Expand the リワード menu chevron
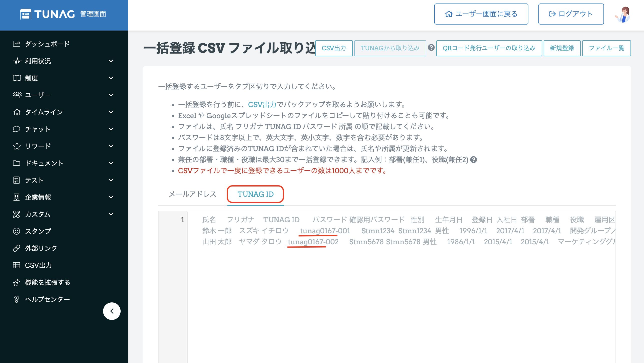644x363 pixels. (111, 146)
